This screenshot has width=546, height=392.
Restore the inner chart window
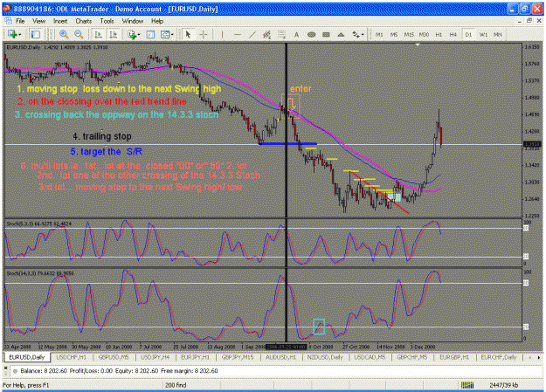coord(529,21)
